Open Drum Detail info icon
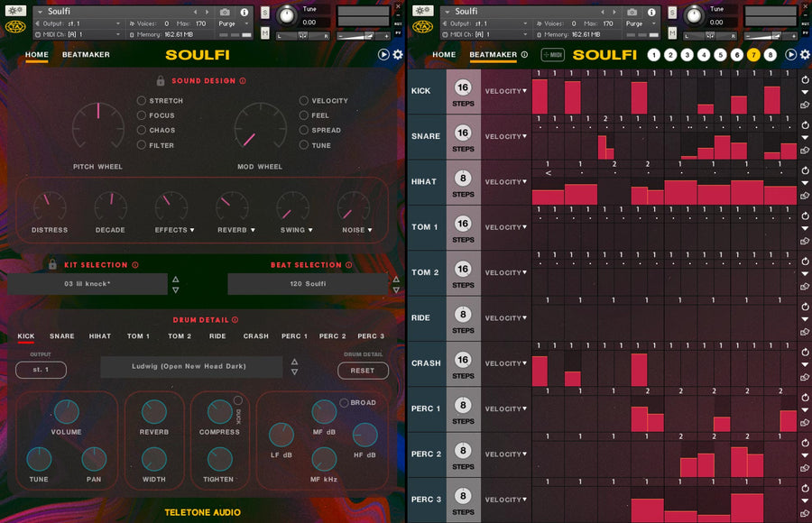Screen dimensions: 812x523 tap(235, 320)
